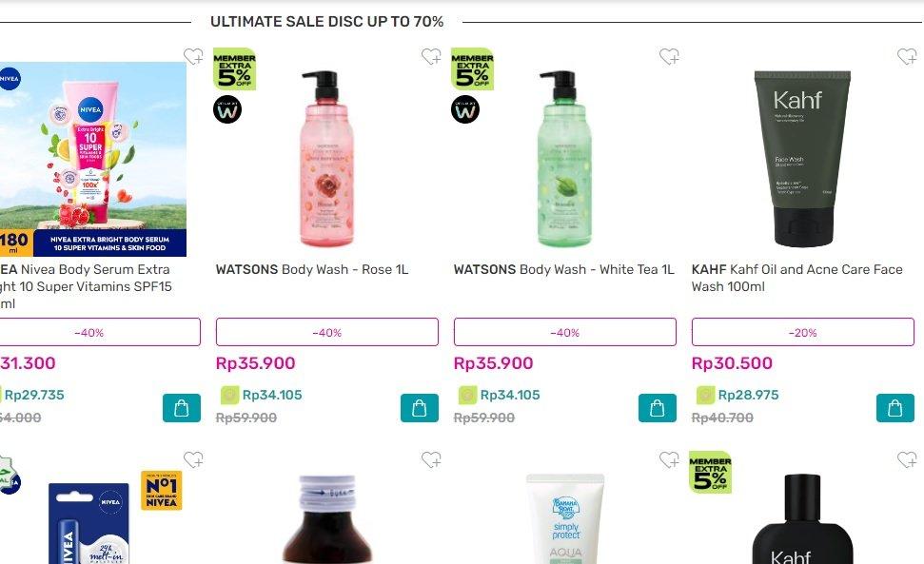Click cart bag icon for White Tea Body Wash
Image resolution: width=924 pixels, height=564 pixels.
tap(657, 408)
